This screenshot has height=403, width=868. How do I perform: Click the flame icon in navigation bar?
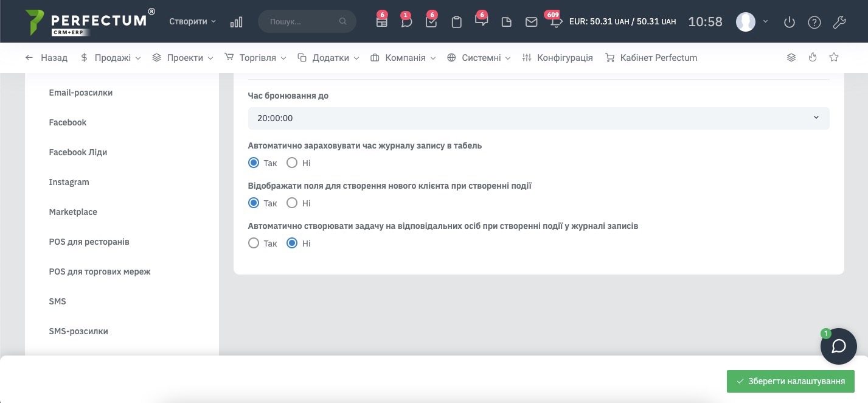pos(813,57)
